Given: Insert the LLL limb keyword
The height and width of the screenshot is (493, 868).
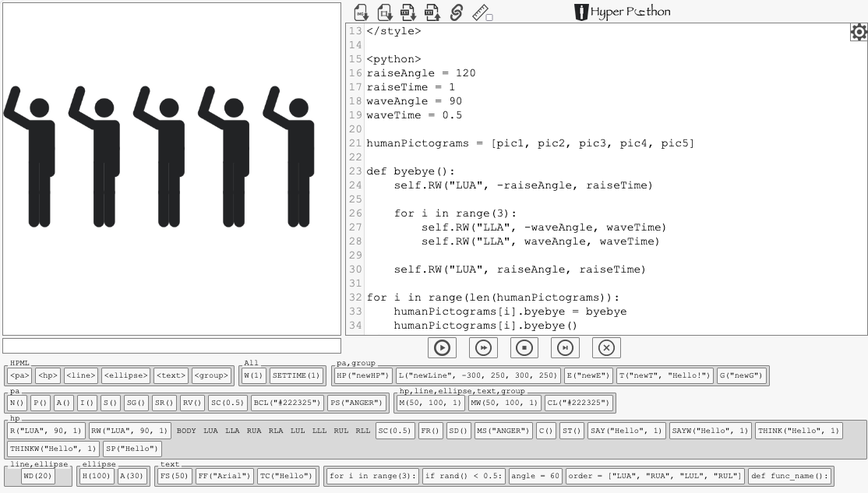Looking at the screenshot, I should (319, 431).
